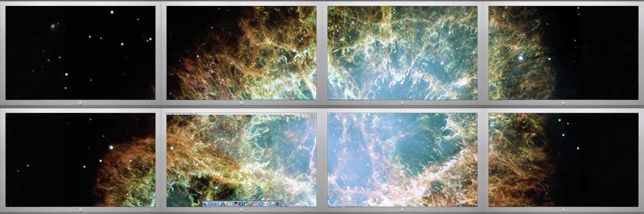Open the View menu
Viewport: 644px width, 214px height.
(x=184, y=114)
